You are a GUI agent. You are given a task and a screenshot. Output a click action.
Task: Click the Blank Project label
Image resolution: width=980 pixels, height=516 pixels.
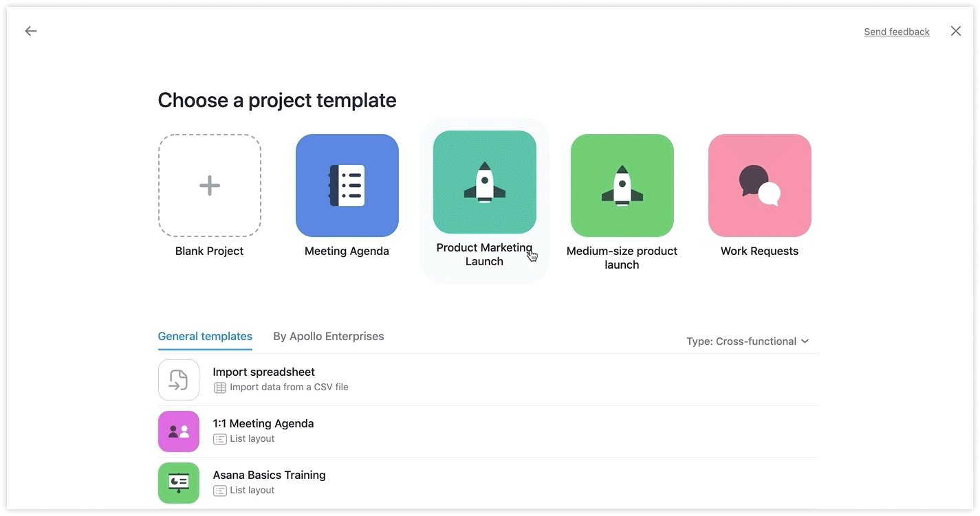click(210, 251)
